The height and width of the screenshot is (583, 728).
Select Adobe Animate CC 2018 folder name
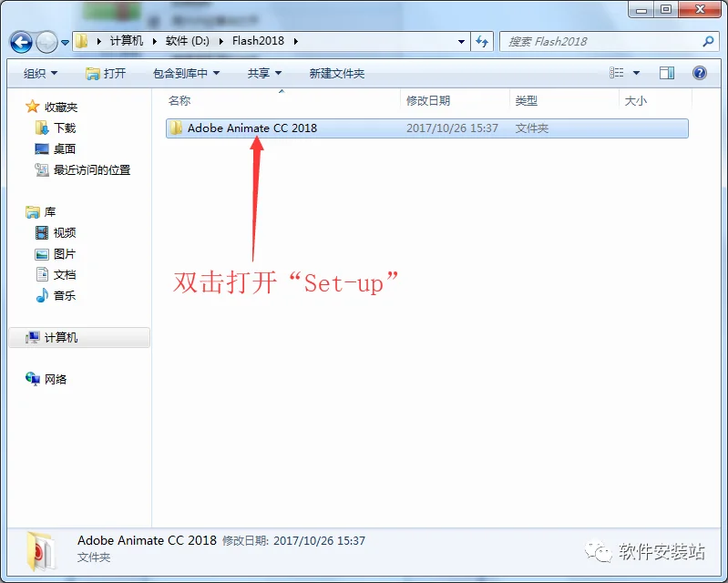tap(252, 128)
